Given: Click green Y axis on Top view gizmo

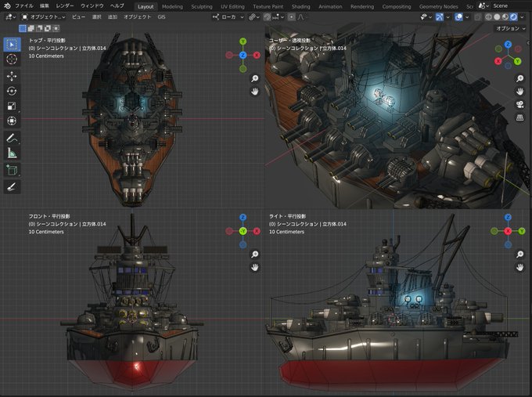Looking at the screenshot, I should [243, 42].
